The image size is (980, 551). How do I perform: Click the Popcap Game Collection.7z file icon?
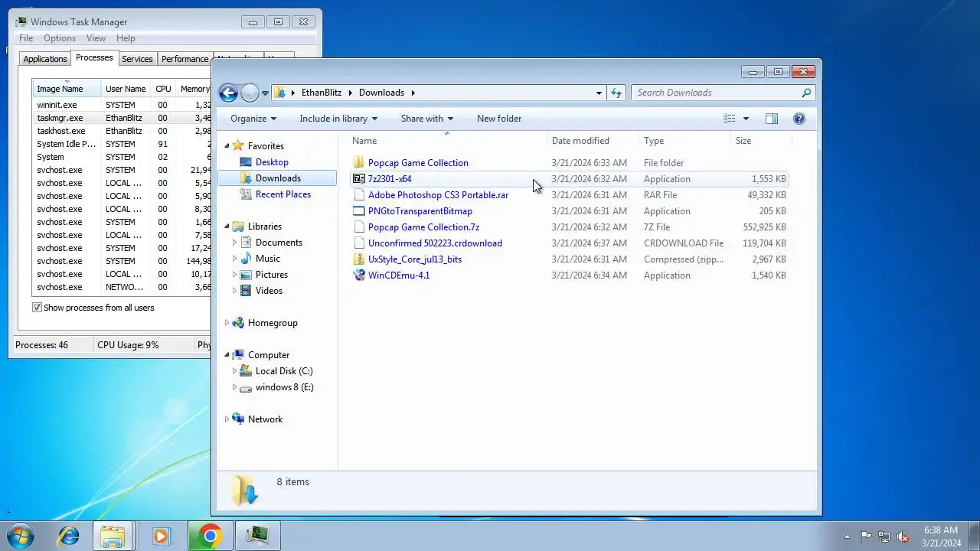tap(359, 227)
